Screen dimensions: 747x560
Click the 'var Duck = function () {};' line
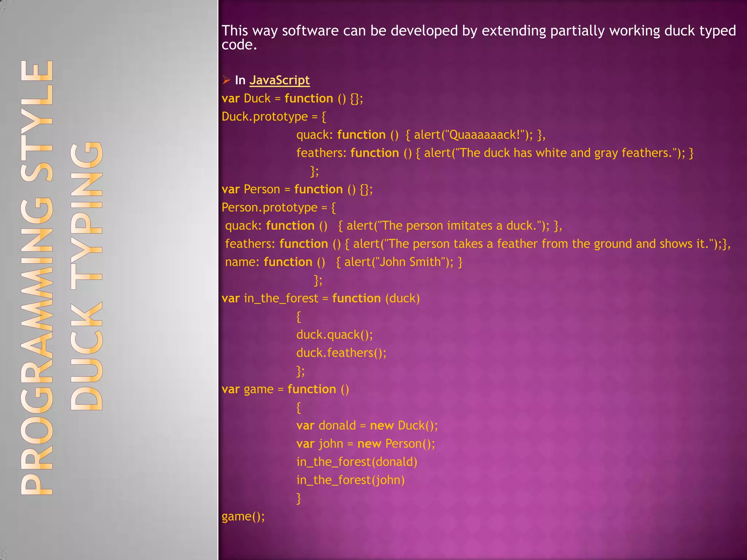(292, 98)
